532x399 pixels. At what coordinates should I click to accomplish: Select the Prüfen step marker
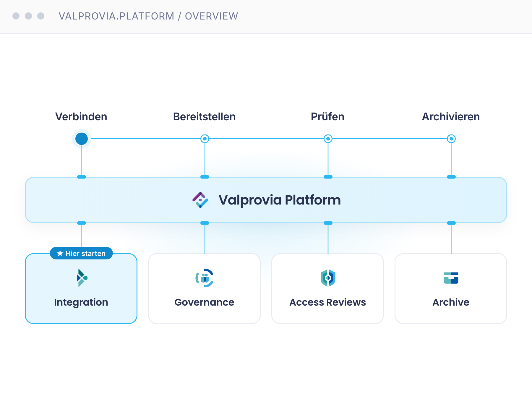(328, 139)
